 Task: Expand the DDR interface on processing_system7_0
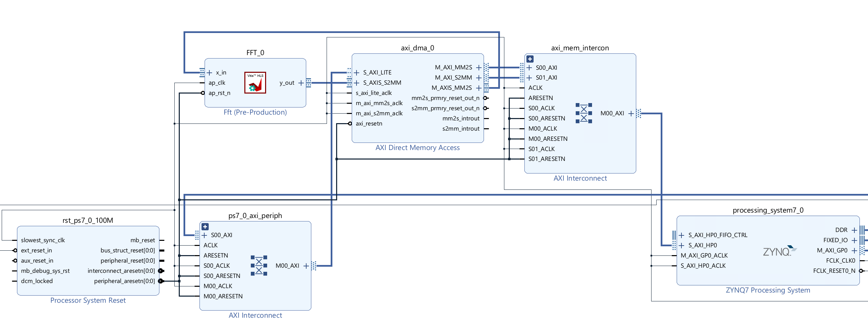[x=854, y=230]
